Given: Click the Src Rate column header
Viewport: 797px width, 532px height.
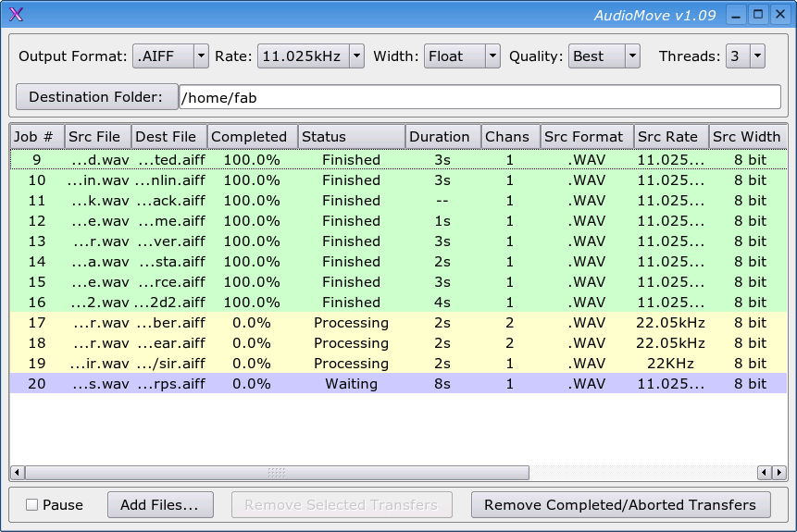Looking at the screenshot, I should [671, 137].
